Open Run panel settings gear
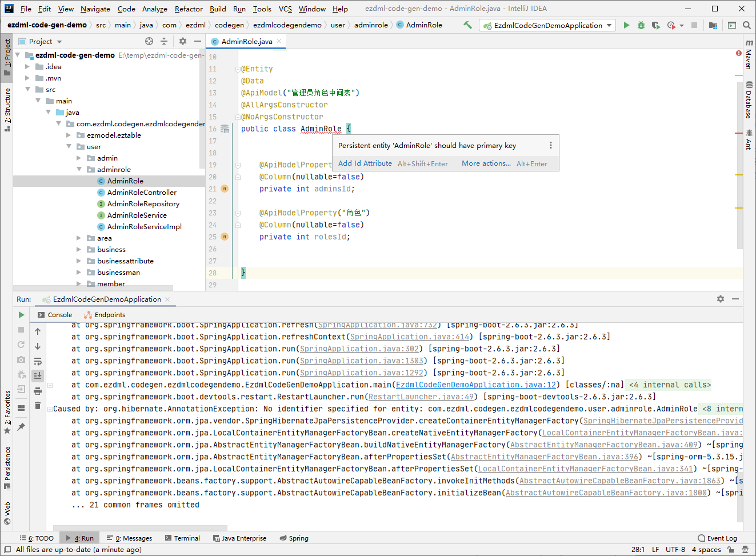Image resolution: width=756 pixels, height=556 pixels. tap(721, 299)
